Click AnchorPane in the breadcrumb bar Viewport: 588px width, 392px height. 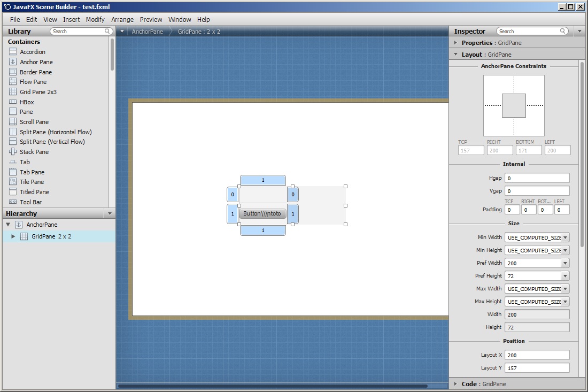148,32
